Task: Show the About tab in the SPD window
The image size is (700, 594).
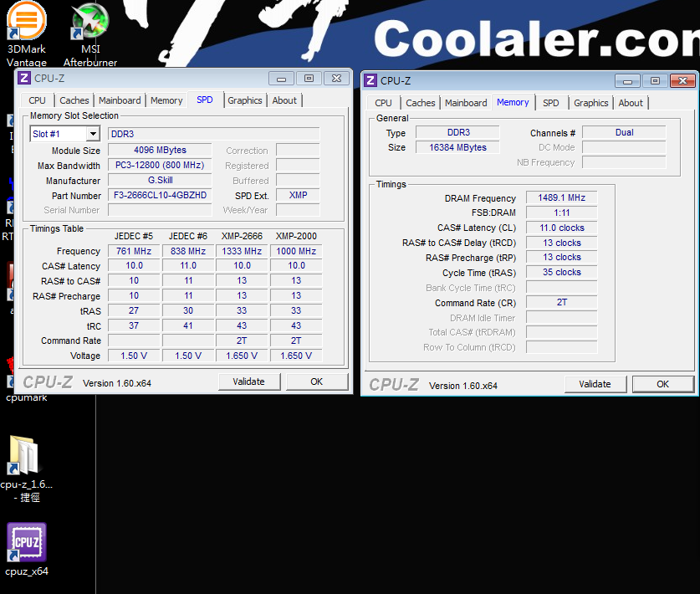Action: point(284,100)
